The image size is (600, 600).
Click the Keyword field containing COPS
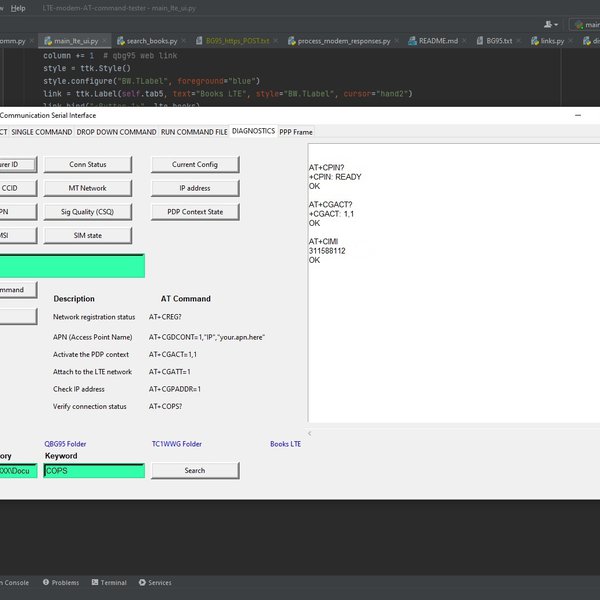pos(94,471)
